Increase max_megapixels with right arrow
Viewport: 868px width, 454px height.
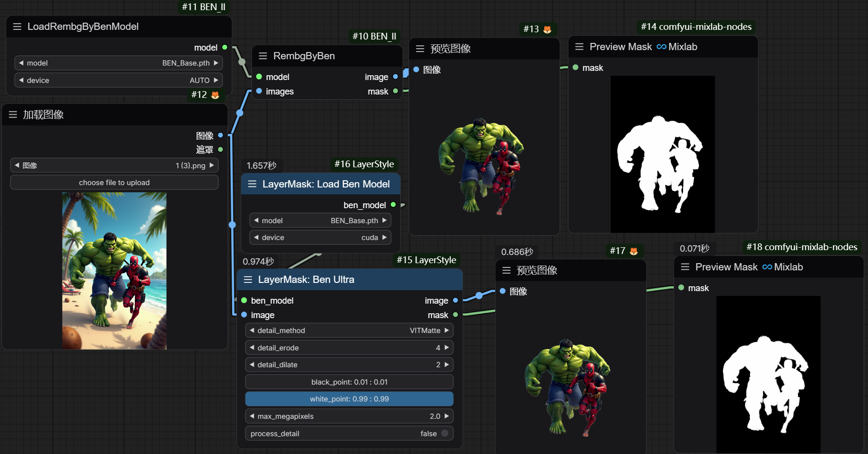(447, 416)
